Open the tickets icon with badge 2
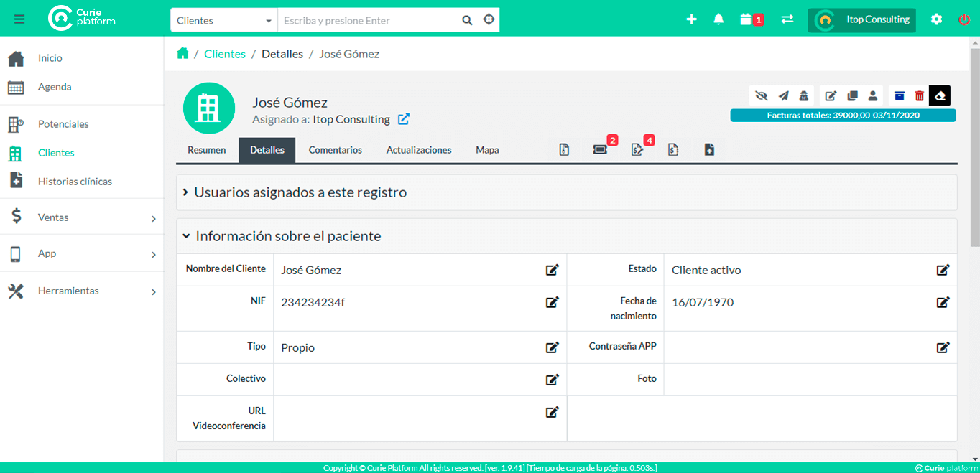The width and height of the screenshot is (980, 473). tap(601, 150)
